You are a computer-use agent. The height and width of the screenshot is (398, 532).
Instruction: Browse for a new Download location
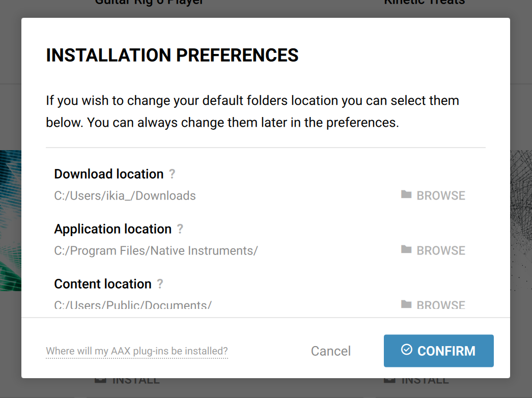tap(433, 195)
